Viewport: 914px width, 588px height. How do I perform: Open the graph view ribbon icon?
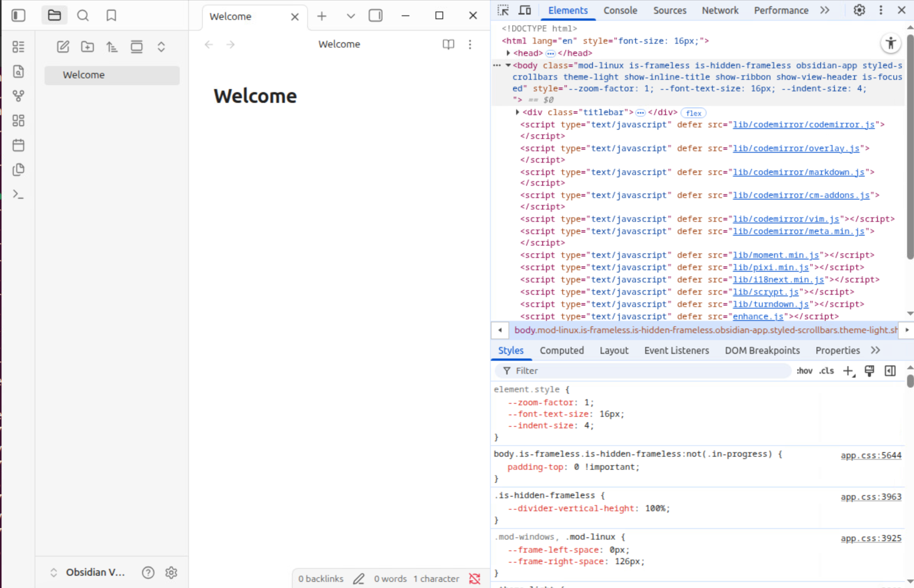tap(18, 96)
